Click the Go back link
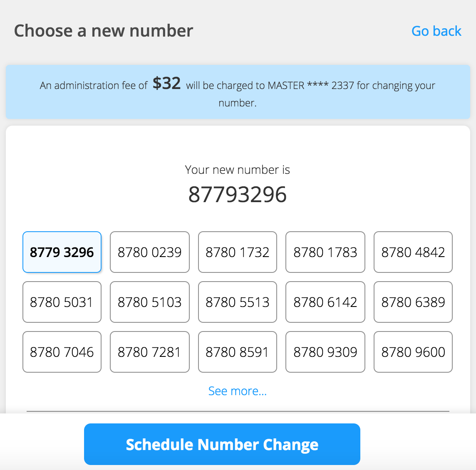The width and height of the screenshot is (476, 470). (x=436, y=31)
